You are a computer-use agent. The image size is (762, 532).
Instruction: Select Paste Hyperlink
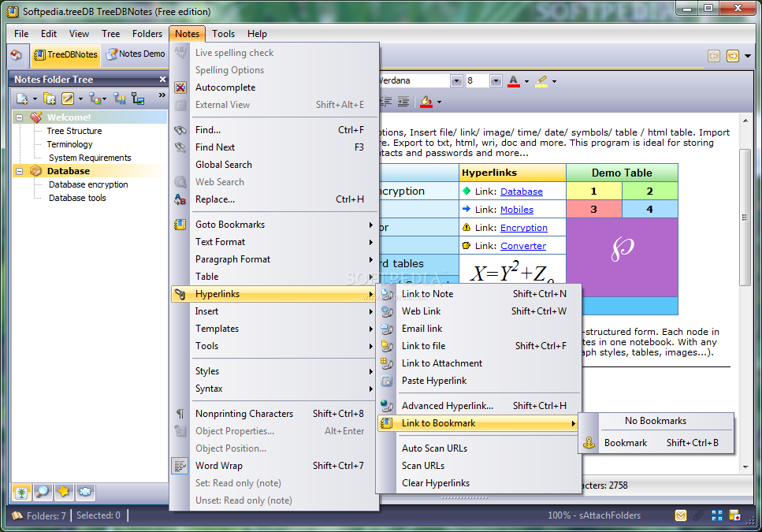pyautogui.click(x=479, y=381)
